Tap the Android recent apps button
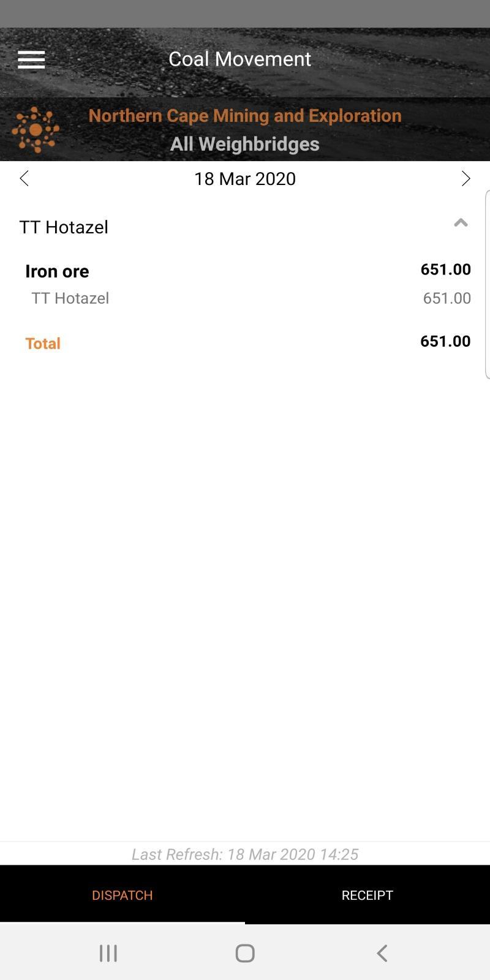The width and height of the screenshot is (490, 980). (x=108, y=953)
